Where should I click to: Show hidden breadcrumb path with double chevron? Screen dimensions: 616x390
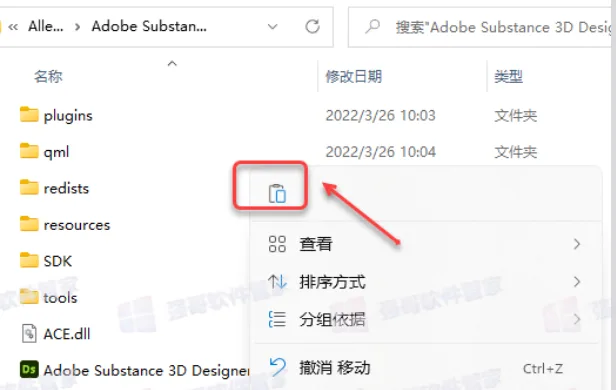[x=13, y=27]
